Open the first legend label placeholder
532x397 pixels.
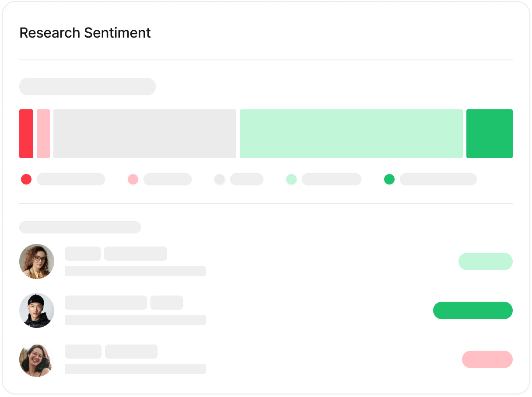[70, 179]
